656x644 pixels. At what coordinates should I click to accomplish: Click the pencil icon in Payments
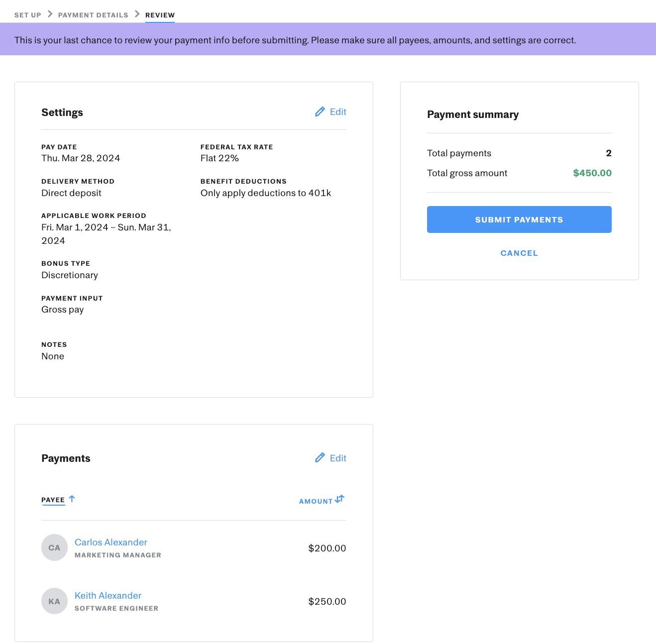320,458
